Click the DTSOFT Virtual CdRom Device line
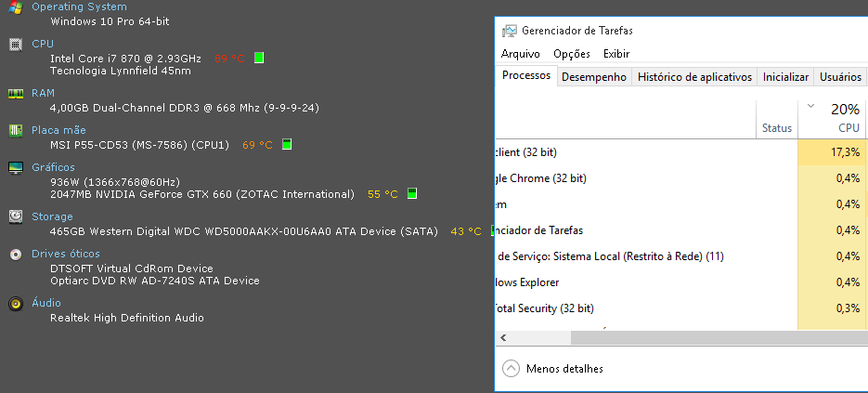The image size is (868, 393). pyautogui.click(x=132, y=269)
